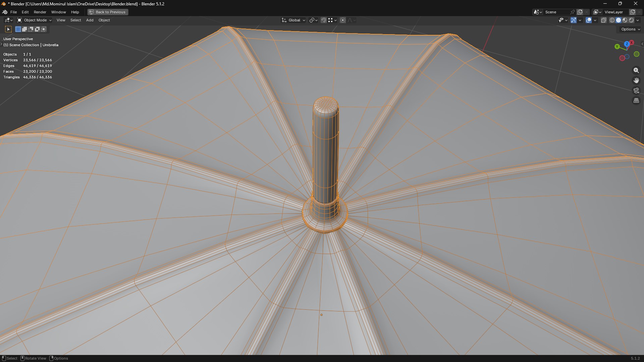Click the 'Vertices' statistics text

[x=10, y=60]
